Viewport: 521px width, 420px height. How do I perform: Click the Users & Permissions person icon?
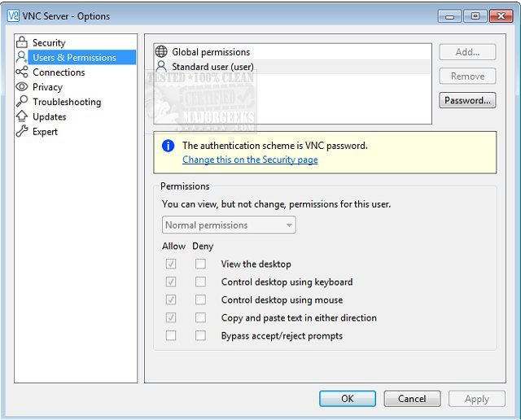coord(22,57)
